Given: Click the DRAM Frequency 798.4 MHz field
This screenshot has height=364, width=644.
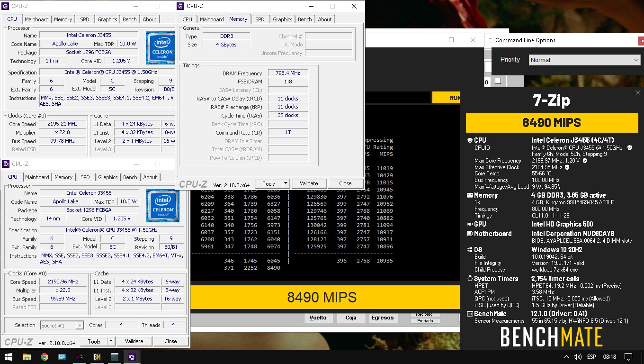Looking at the screenshot, I should pyautogui.click(x=288, y=73).
